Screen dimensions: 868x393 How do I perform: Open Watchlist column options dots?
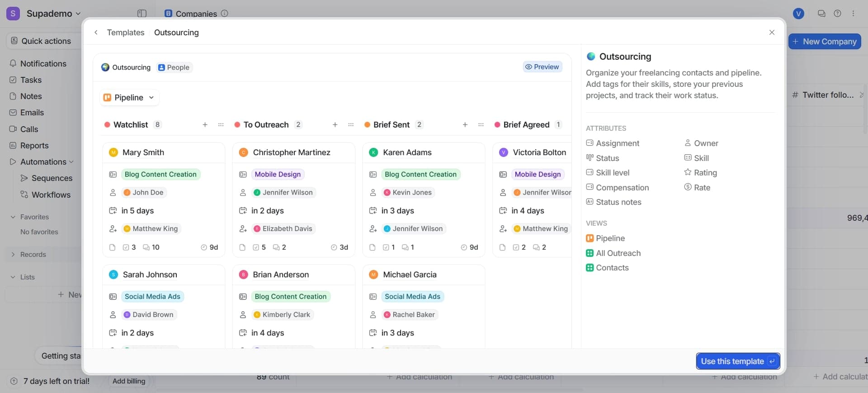coord(221,125)
